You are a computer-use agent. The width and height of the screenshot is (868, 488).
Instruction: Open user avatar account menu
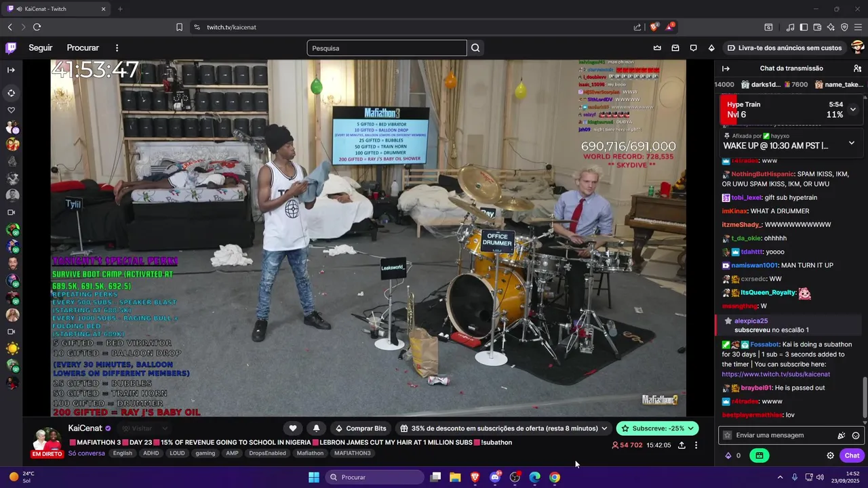(857, 48)
